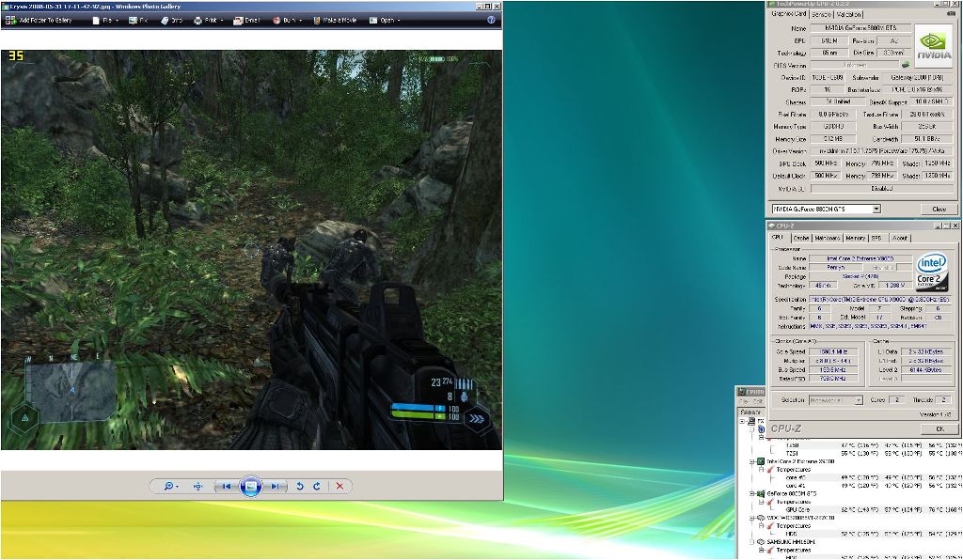
Task: Delete the photo with the red X icon
Action: coord(339,486)
